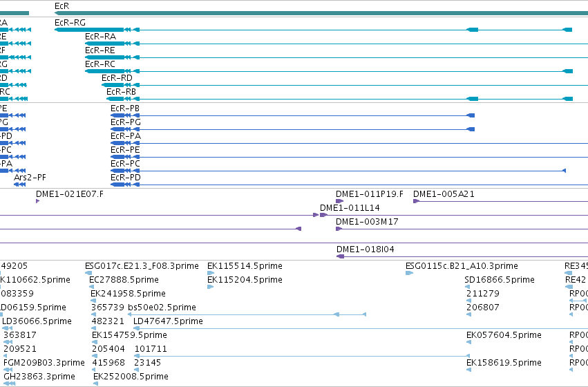Image resolution: width=588 pixels, height=387 pixels.
Task: Select the EK115204.5prime EST label
Action: click(245, 280)
